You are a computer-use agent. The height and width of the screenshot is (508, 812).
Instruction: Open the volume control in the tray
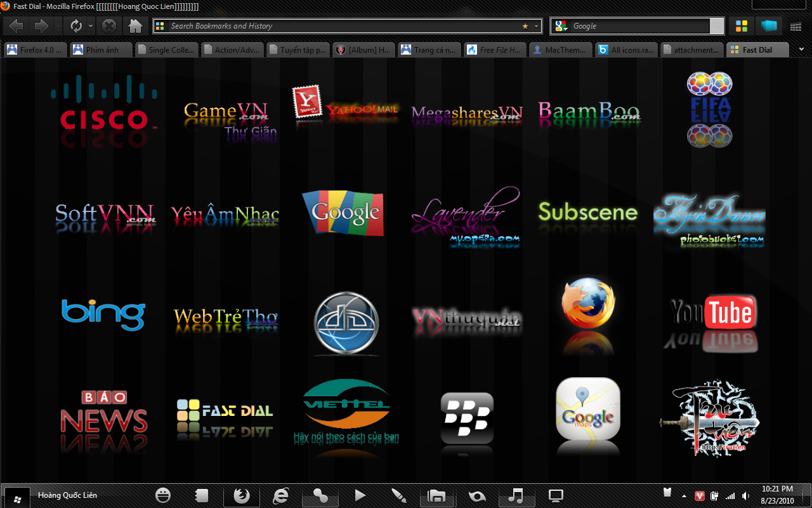pos(745,496)
